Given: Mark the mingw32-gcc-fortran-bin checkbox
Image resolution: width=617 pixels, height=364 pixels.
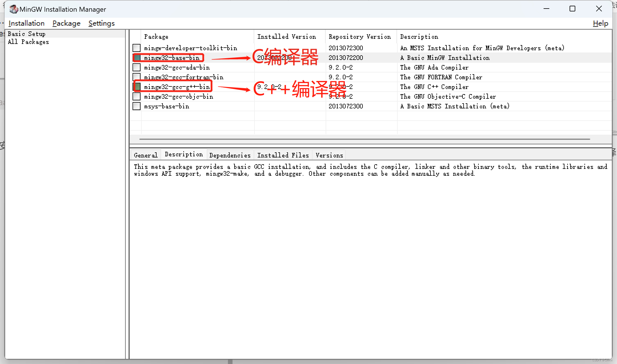Looking at the screenshot, I should point(137,76).
